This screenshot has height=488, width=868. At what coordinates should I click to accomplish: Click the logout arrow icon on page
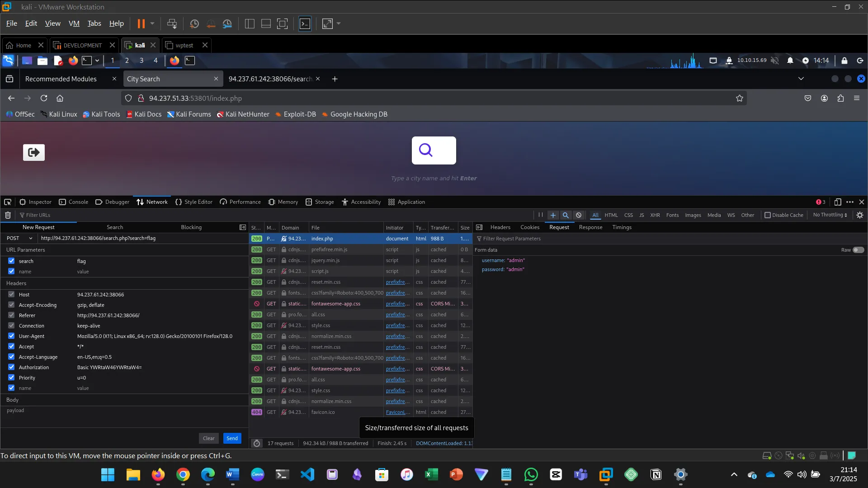(34, 152)
